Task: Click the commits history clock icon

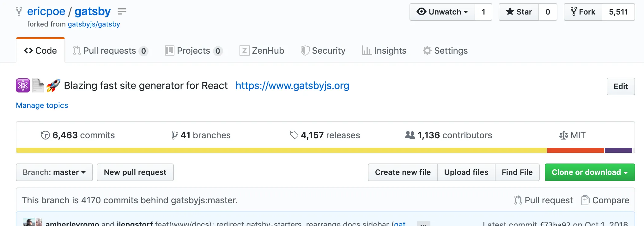Action: (x=45, y=135)
